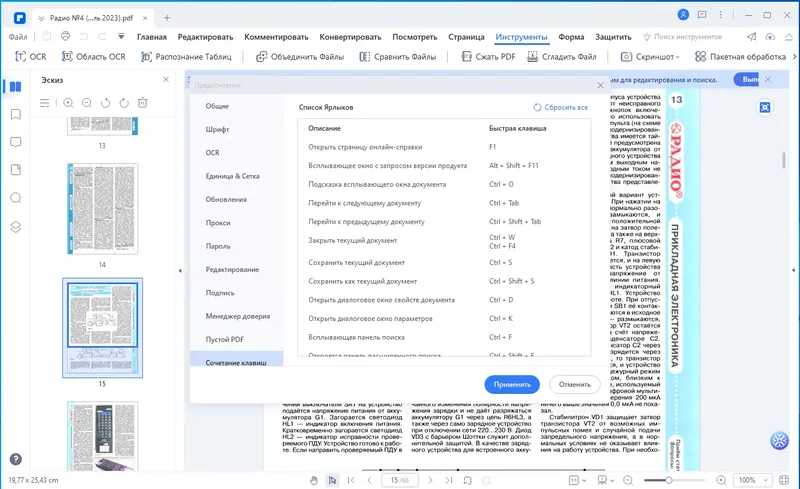Open the reading view mode dropdown
The height and width of the screenshot is (489, 800).
[x=606, y=480]
